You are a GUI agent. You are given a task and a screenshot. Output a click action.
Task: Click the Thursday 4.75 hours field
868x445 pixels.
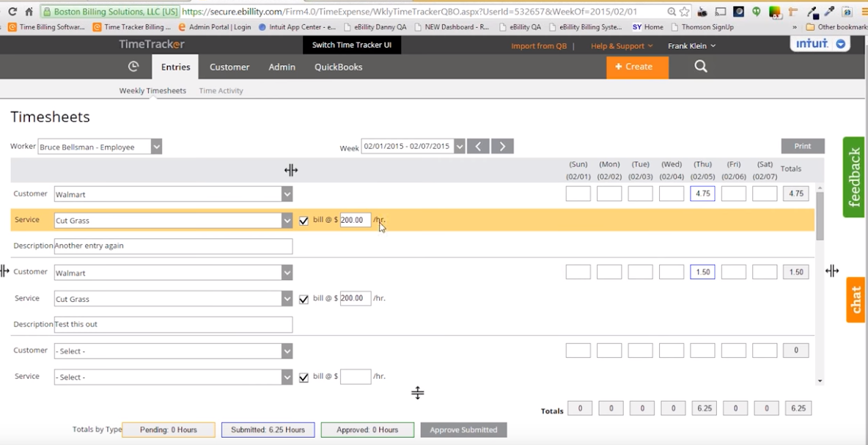(702, 194)
